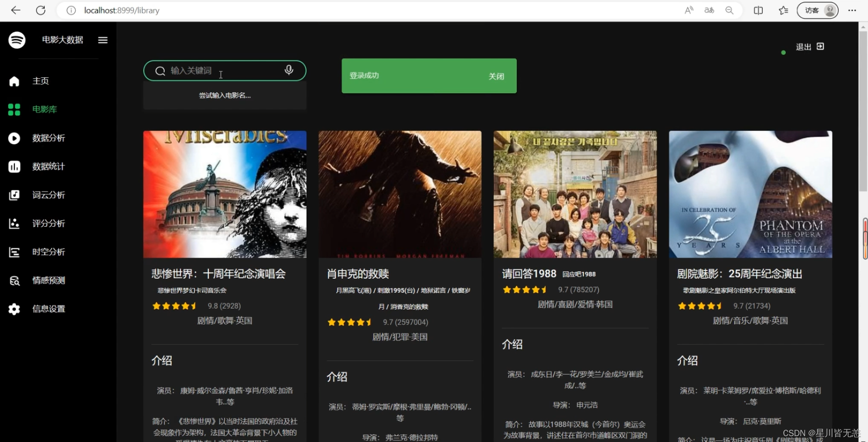Click title 肖申克的救赎
Image resolution: width=868 pixels, height=442 pixels.
coord(358,274)
